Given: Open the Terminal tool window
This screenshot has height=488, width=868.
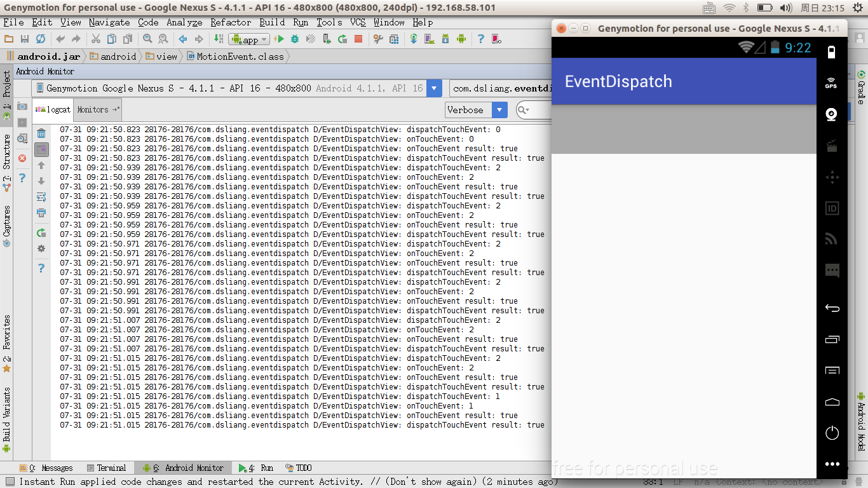Looking at the screenshot, I should pyautogui.click(x=107, y=468).
